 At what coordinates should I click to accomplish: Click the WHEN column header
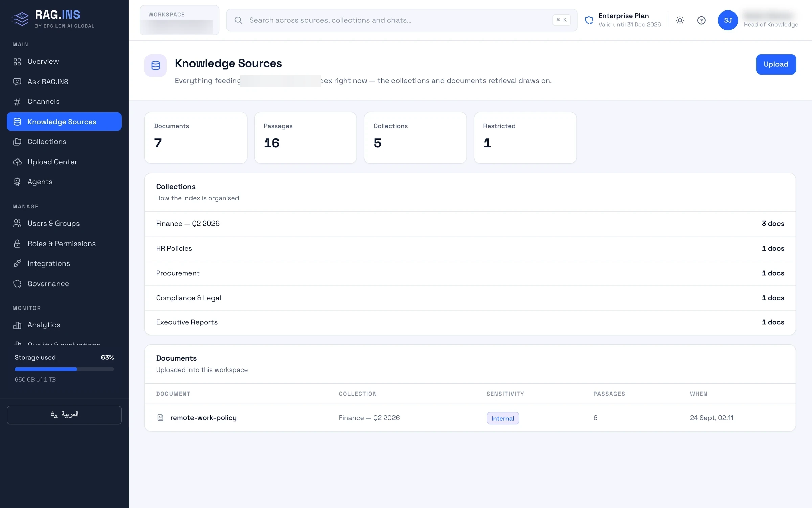(x=698, y=394)
